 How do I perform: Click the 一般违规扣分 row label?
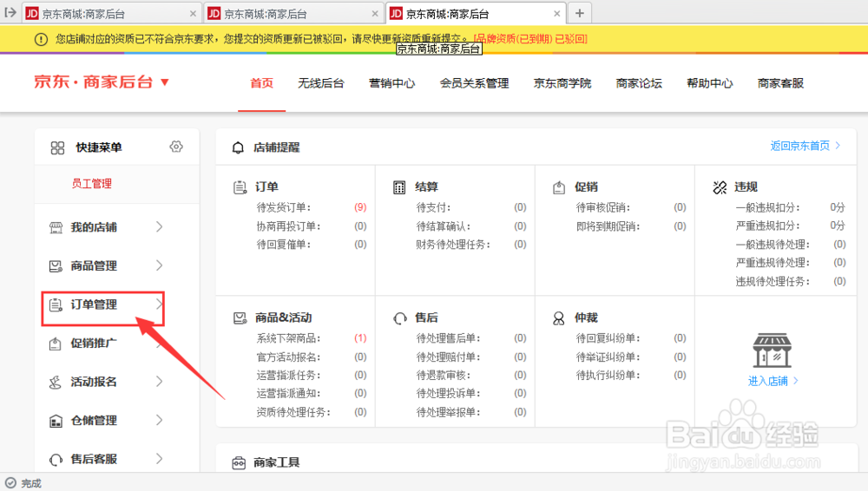coord(767,207)
